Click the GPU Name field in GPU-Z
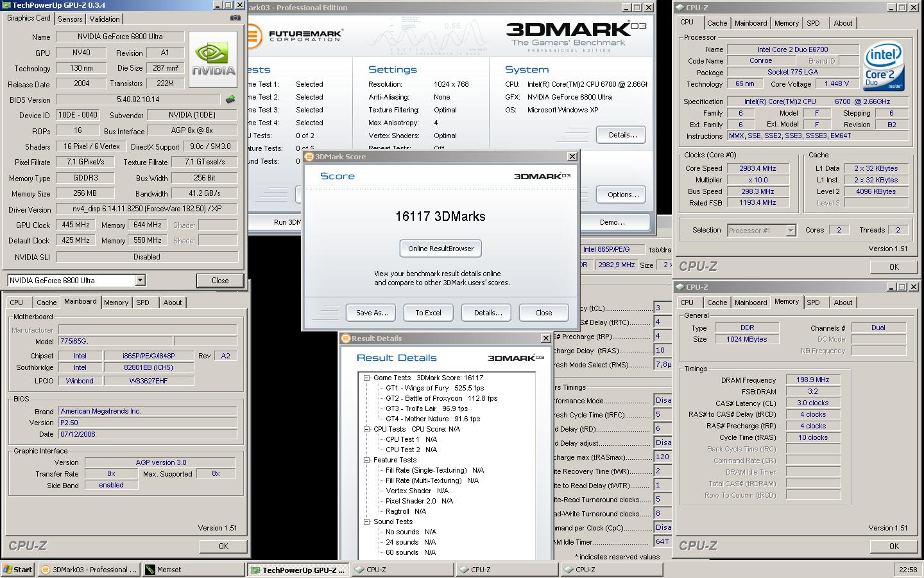The height and width of the screenshot is (578, 924). coord(121,37)
